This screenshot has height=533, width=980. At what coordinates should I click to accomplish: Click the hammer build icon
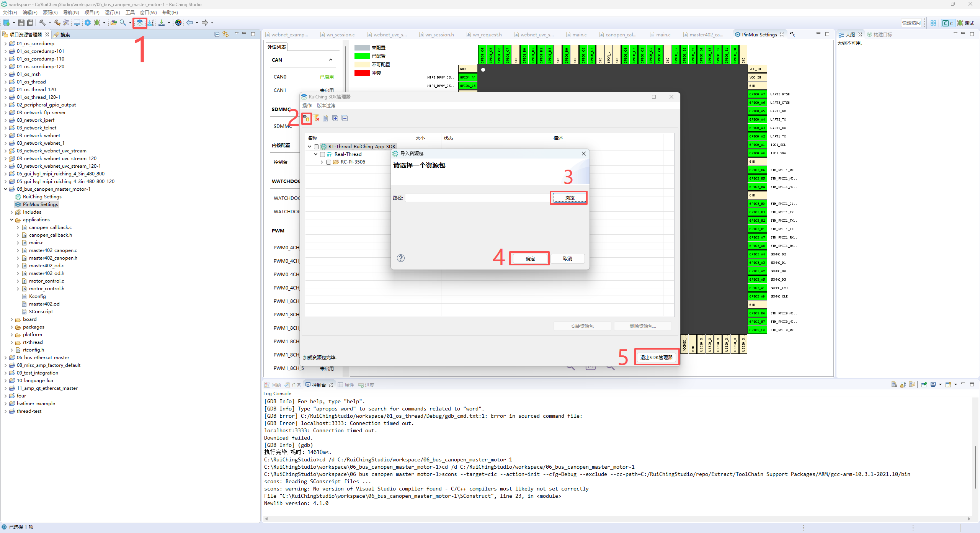[x=42, y=23]
